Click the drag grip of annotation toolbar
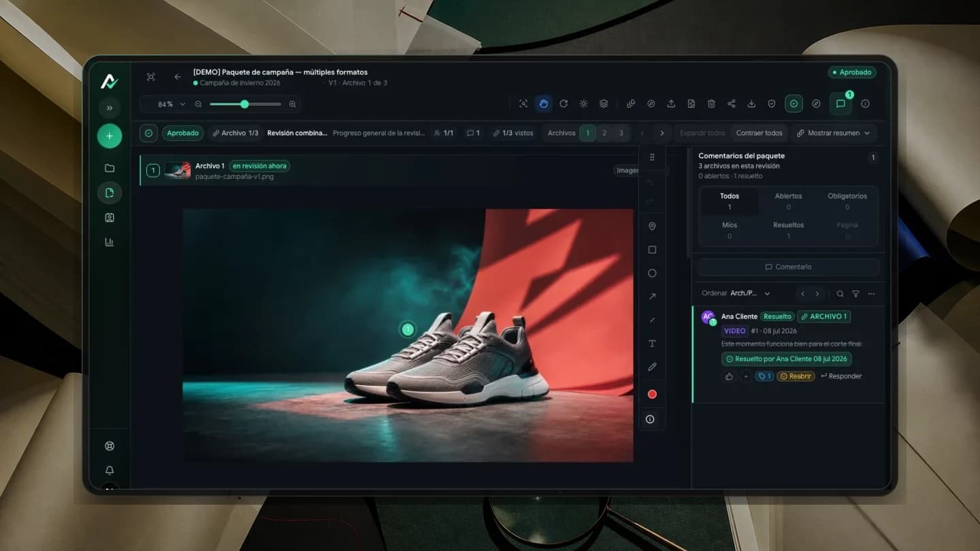This screenshot has height=551, width=980. click(x=652, y=157)
